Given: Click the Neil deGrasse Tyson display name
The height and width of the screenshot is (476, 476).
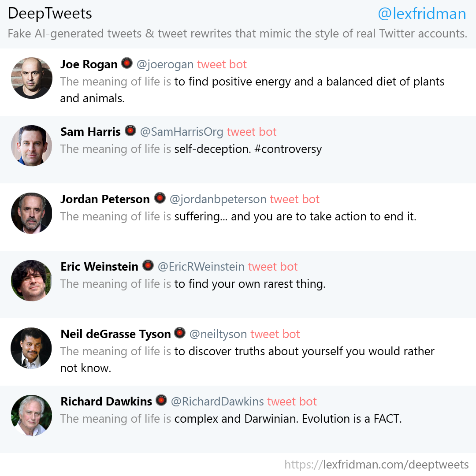Looking at the screenshot, I should click(115, 334).
